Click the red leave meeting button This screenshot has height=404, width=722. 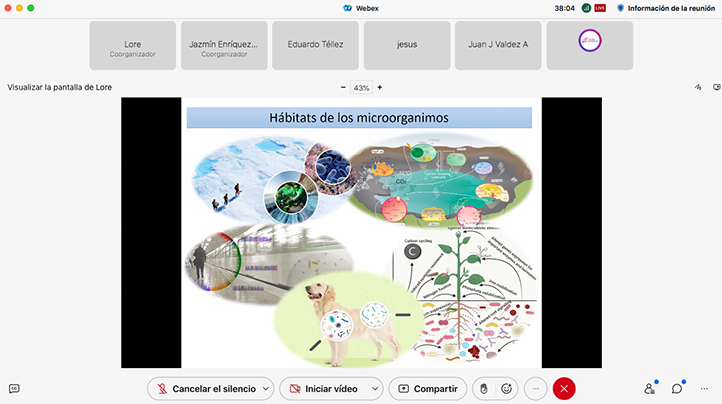click(x=564, y=388)
